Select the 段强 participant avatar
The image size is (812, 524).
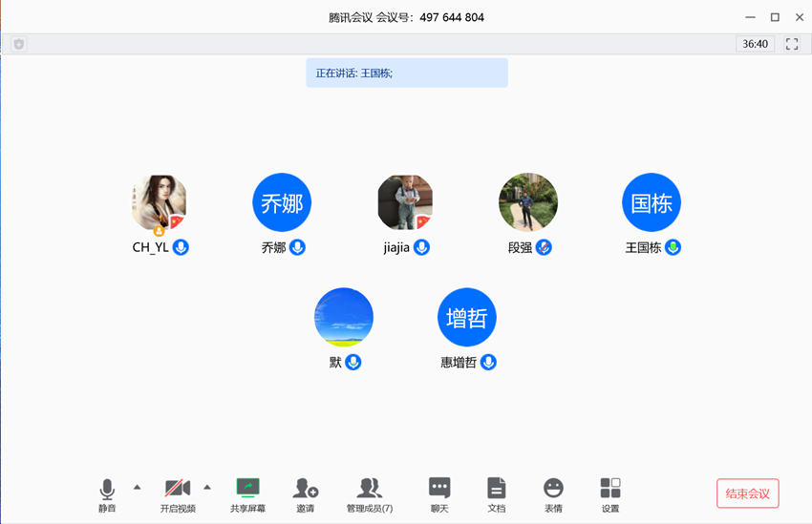[527, 202]
